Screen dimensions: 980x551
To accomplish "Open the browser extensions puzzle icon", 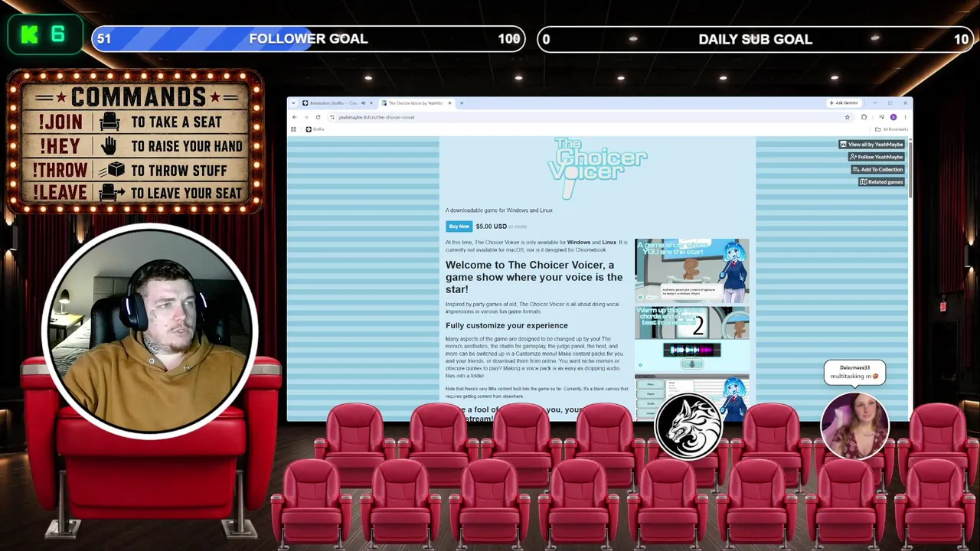I will point(864,117).
